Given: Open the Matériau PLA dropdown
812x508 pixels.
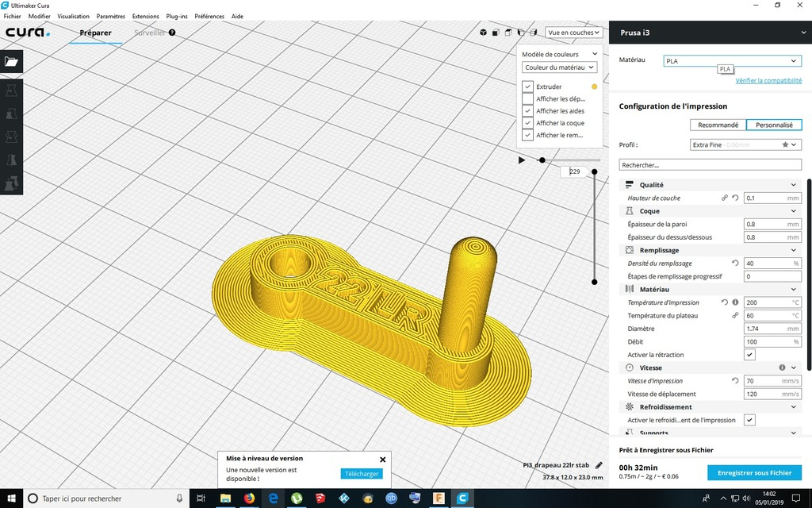Looking at the screenshot, I should coord(731,60).
